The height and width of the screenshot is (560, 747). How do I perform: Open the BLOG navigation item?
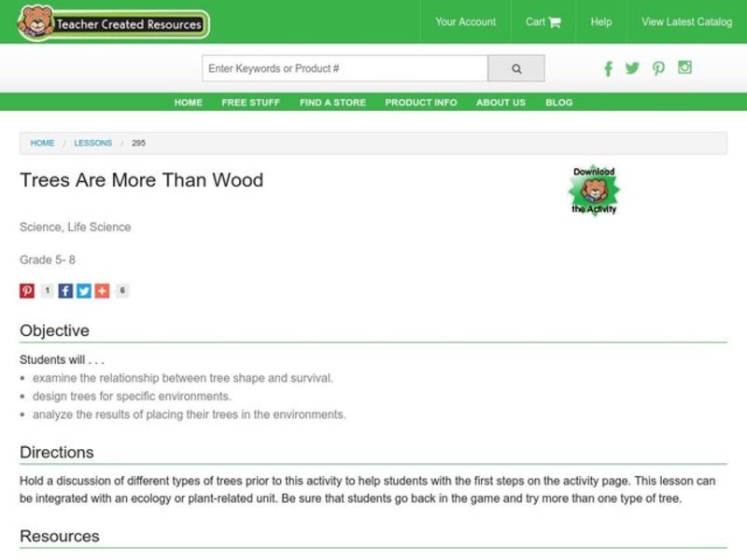pyautogui.click(x=559, y=103)
